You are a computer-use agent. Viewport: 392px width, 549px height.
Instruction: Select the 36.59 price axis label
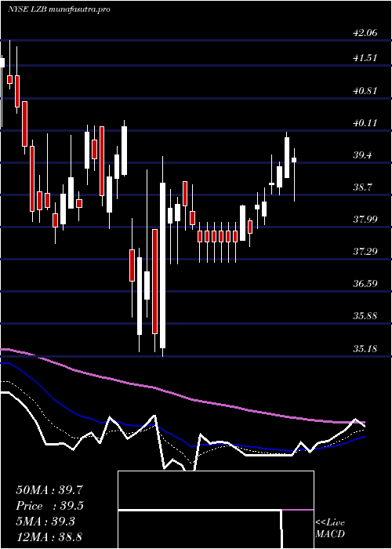pos(365,283)
